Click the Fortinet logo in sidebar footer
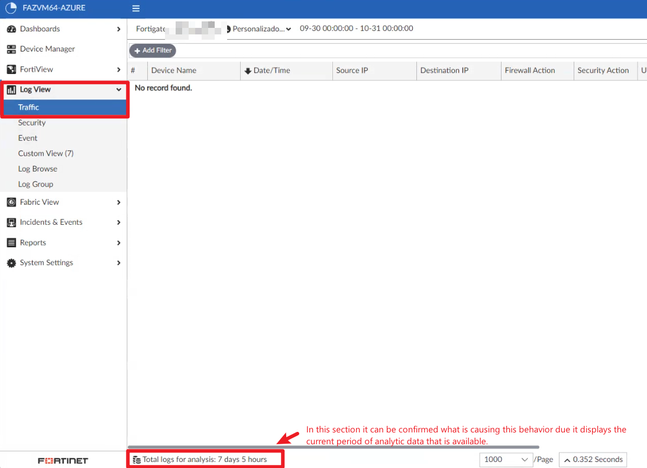Image resolution: width=647 pixels, height=468 pixels. [x=63, y=461]
